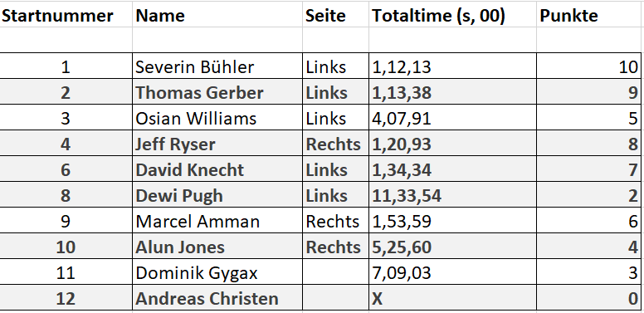Select the Marcel Amman cell

click(217, 221)
